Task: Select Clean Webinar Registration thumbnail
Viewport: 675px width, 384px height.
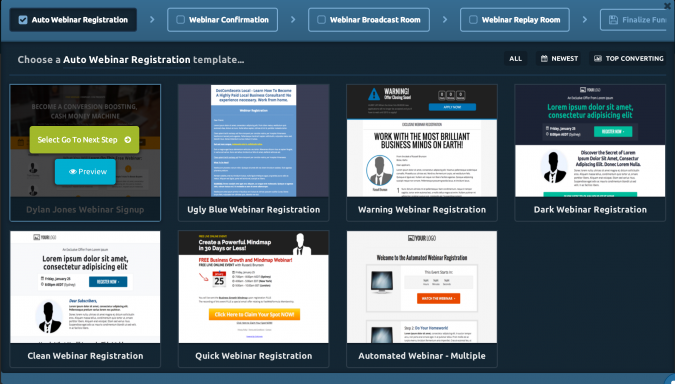Action: coord(85,287)
